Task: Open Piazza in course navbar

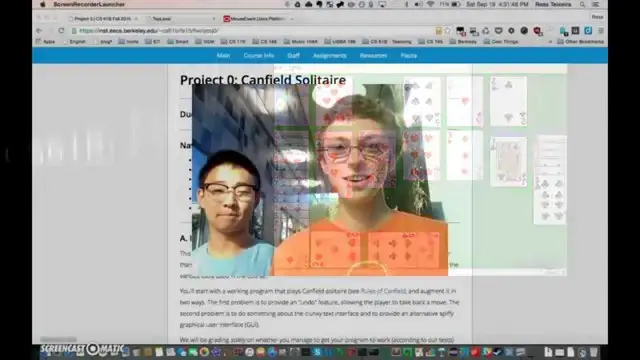Action: coord(409,56)
